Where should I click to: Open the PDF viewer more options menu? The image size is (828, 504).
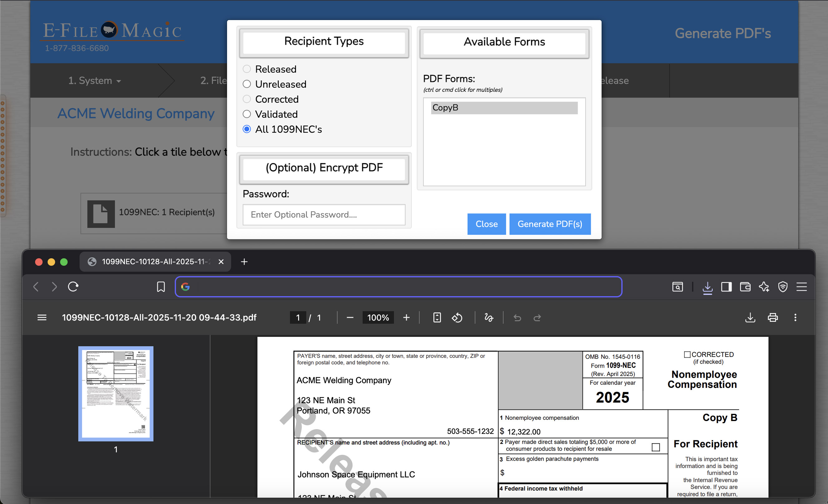(795, 317)
